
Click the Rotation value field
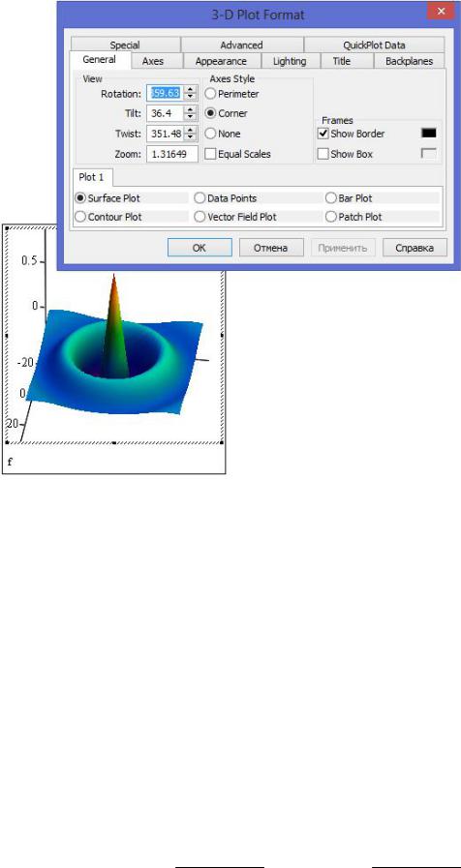point(165,93)
